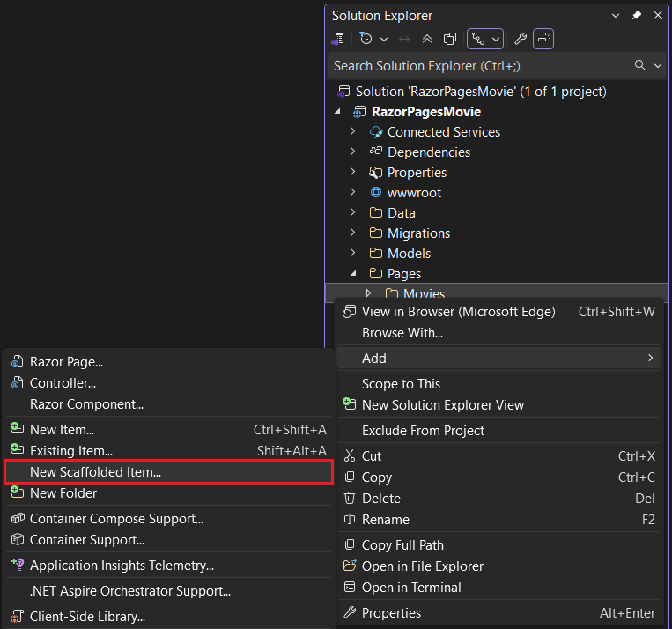Choose Delete from context menu
672x629 pixels.
(x=498, y=499)
